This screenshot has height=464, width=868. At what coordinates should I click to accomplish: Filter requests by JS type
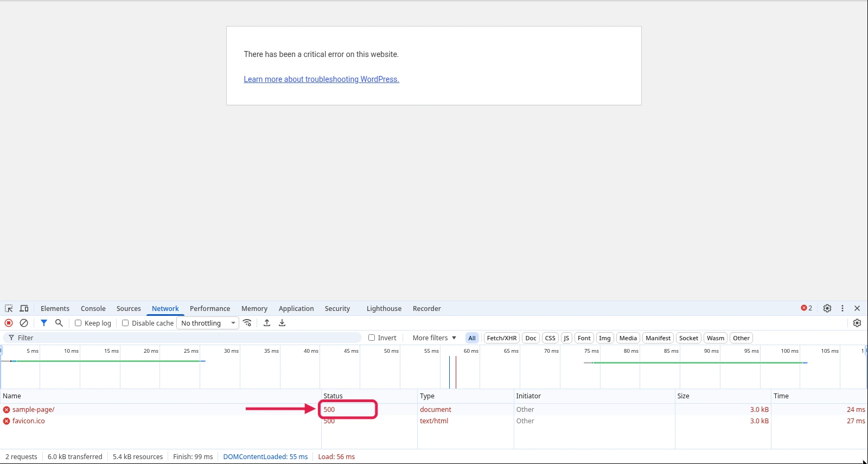click(x=566, y=338)
